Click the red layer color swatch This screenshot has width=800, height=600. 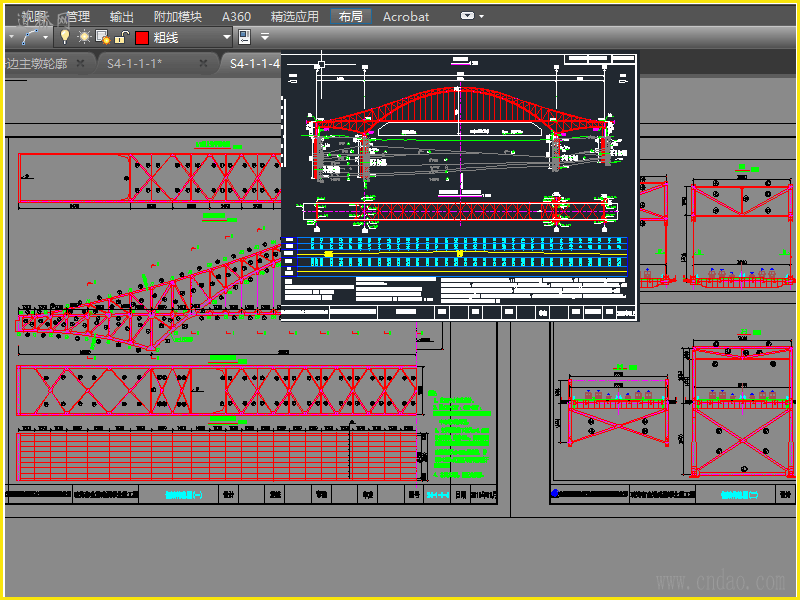[141, 38]
